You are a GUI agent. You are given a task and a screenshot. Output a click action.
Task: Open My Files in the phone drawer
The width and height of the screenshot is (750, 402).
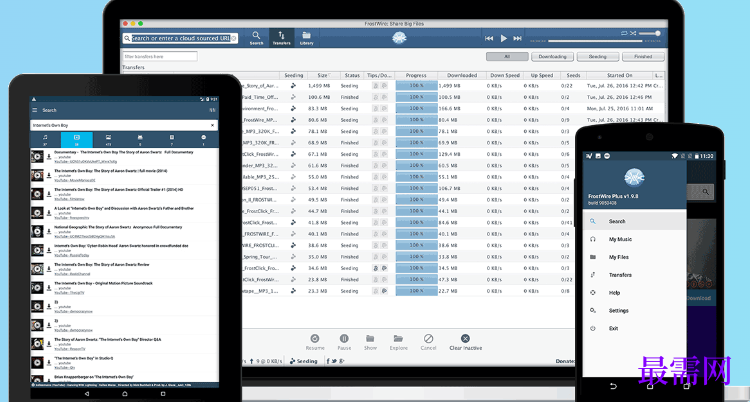coord(634,257)
